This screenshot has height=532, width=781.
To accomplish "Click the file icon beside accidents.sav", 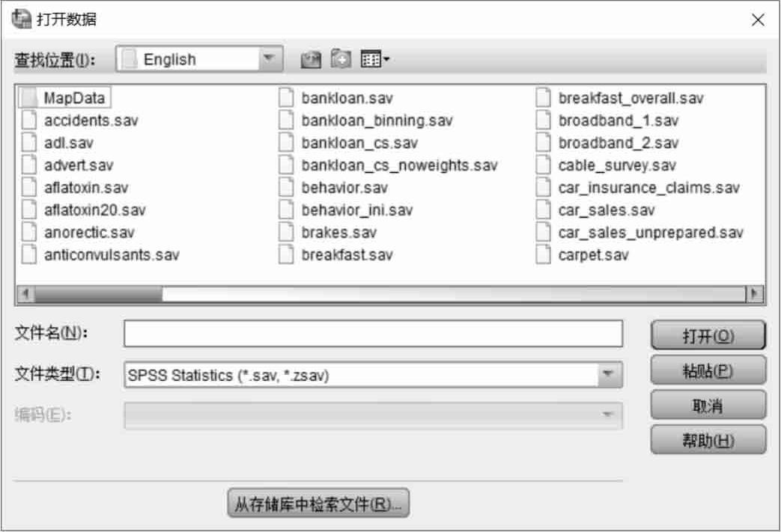I will (29, 120).
